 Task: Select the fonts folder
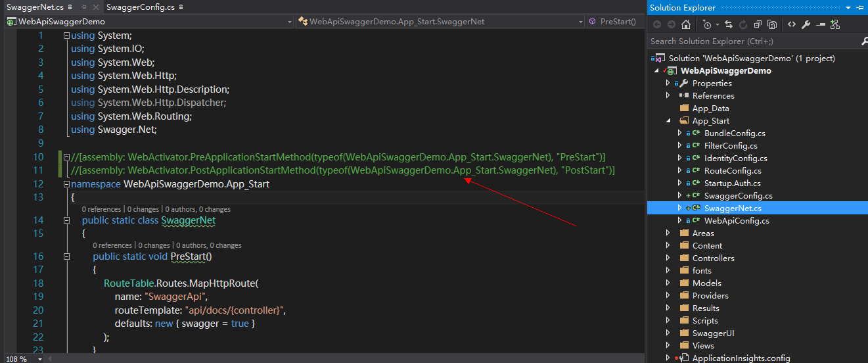(x=702, y=270)
